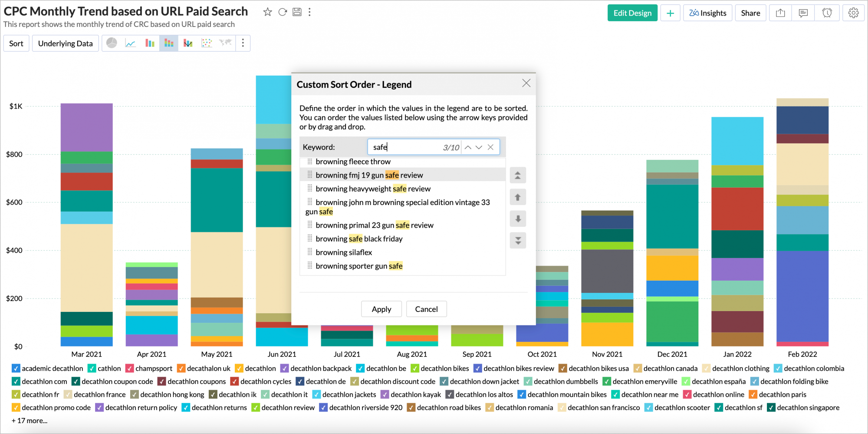Switch to the bar chart type
The height and width of the screenshot is (434, 868).
point(150,43)
